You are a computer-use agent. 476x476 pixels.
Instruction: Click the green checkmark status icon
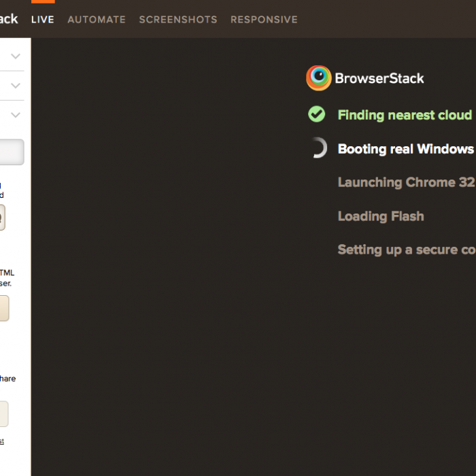pos(316,114)
